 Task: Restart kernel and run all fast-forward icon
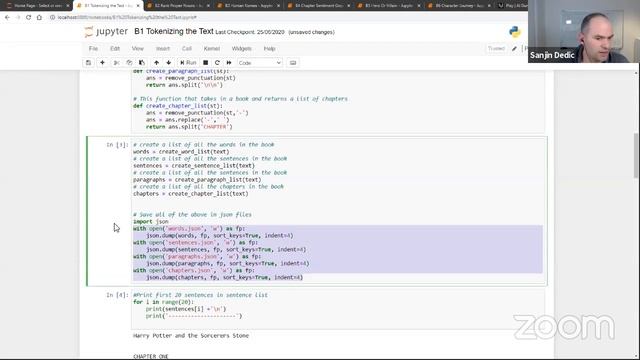click(229, 63)
